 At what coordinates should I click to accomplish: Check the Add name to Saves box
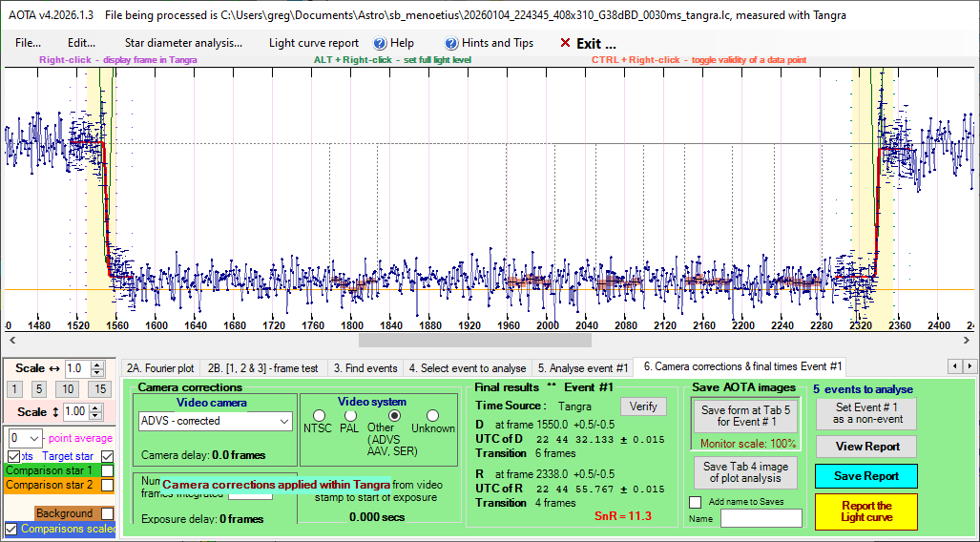[x=695, y=502]
